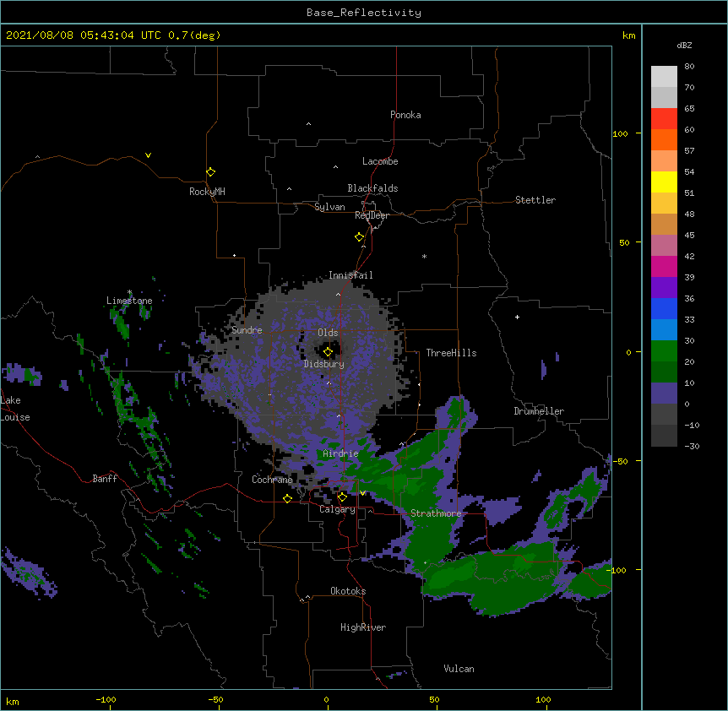Click the 80 value on the dBZ scale
The width and height of the screenshot is (728, 711).
[x=689, y=67]
